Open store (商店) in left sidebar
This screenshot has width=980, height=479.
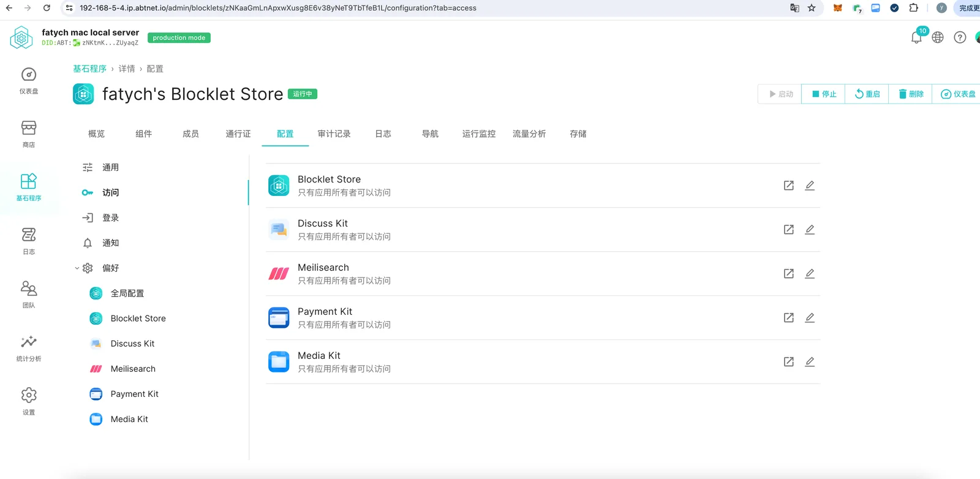point(29,134)
